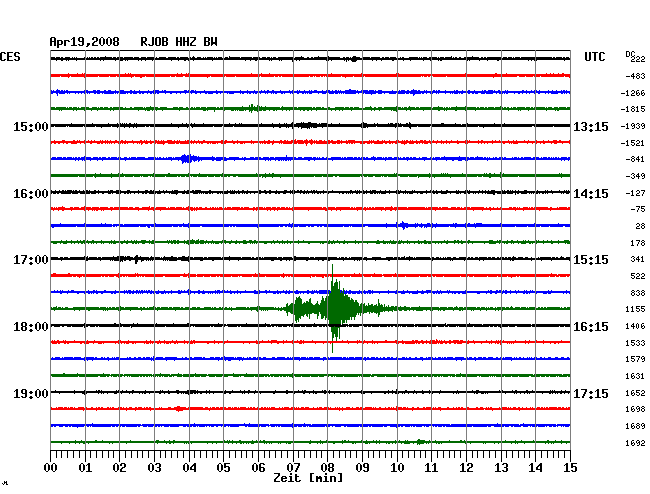
Task: Click the 08 minute axis label
Action: click(x=327, y=467)
